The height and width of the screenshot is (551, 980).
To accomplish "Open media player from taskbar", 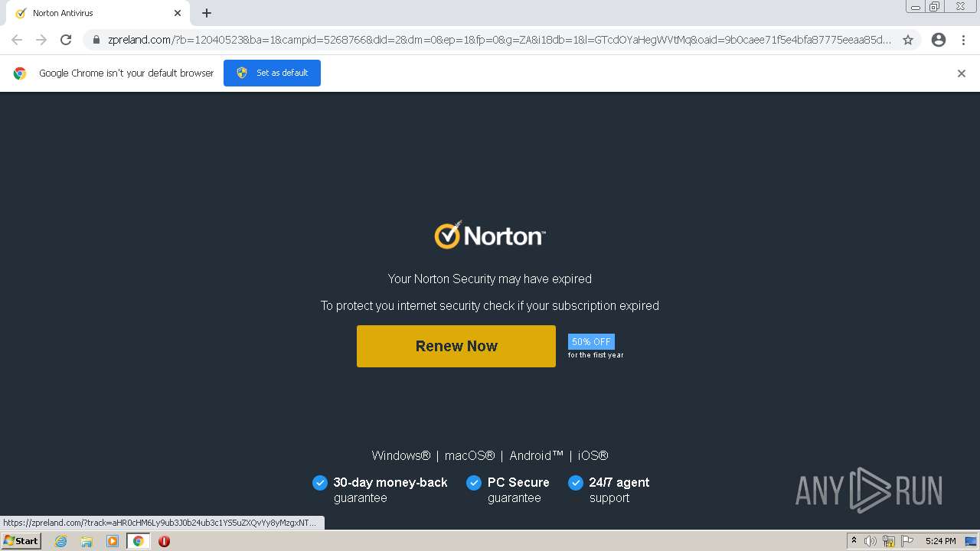I will [113, 541].
